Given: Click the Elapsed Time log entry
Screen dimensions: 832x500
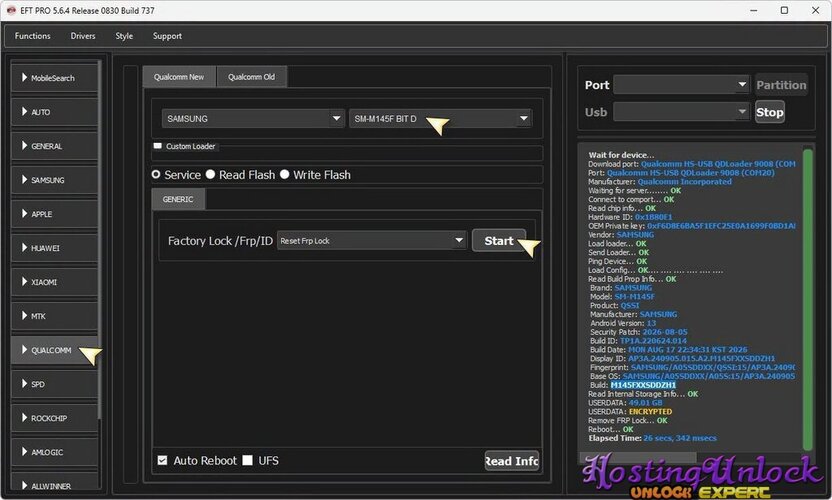Looking at the screenshot, I should pos(652,438).
